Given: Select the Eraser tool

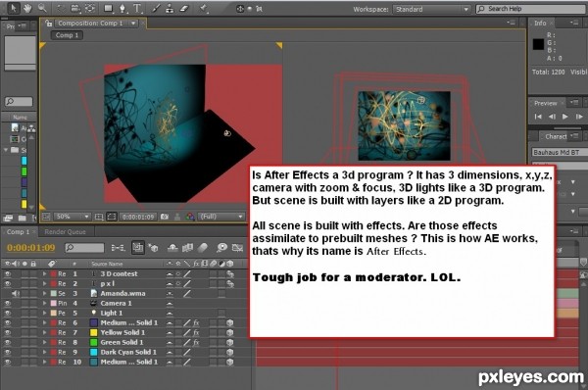Looking at the screenshot, I should point(184,8).
